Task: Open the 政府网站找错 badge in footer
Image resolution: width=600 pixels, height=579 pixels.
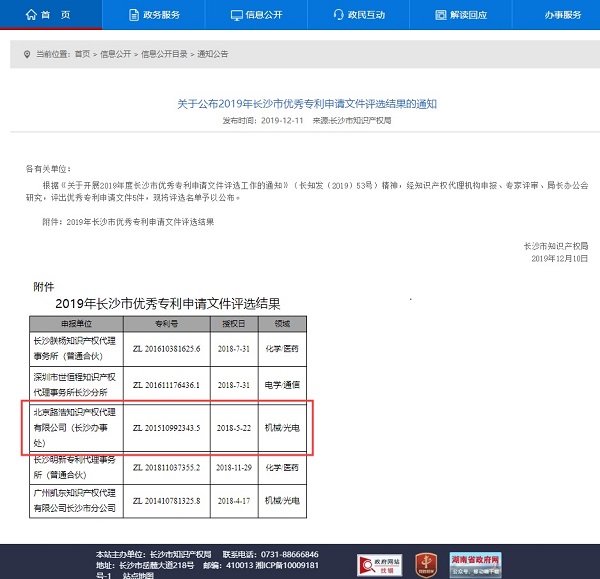Action: 380,565
